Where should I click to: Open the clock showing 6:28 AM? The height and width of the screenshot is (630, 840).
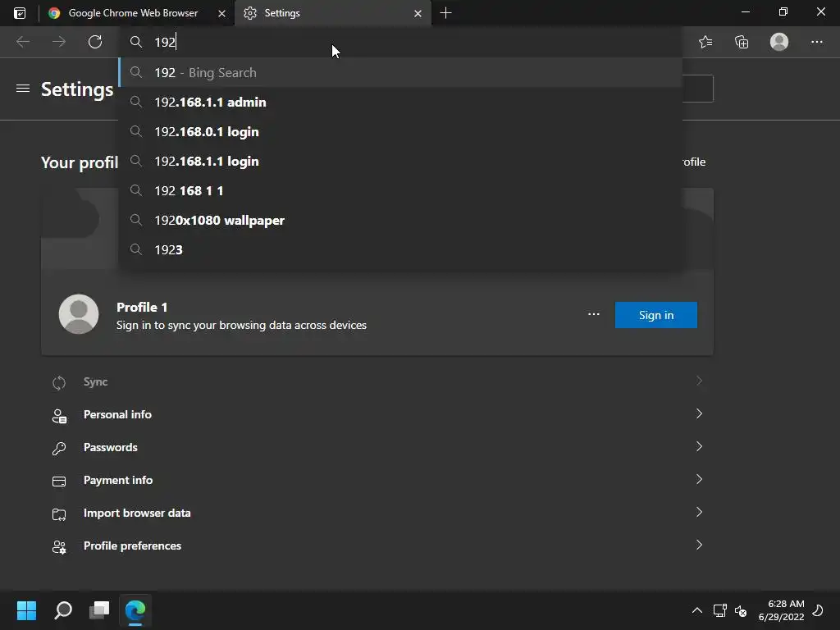click(781, 610)
